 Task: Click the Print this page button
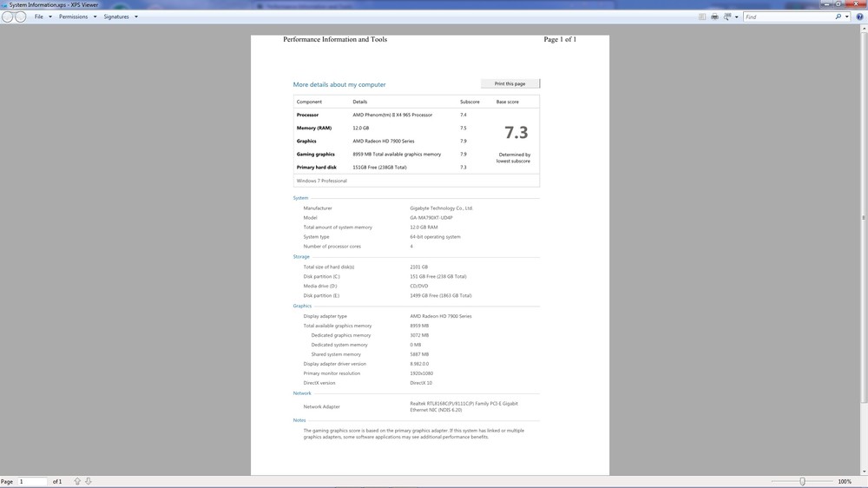tap(510, 83)
